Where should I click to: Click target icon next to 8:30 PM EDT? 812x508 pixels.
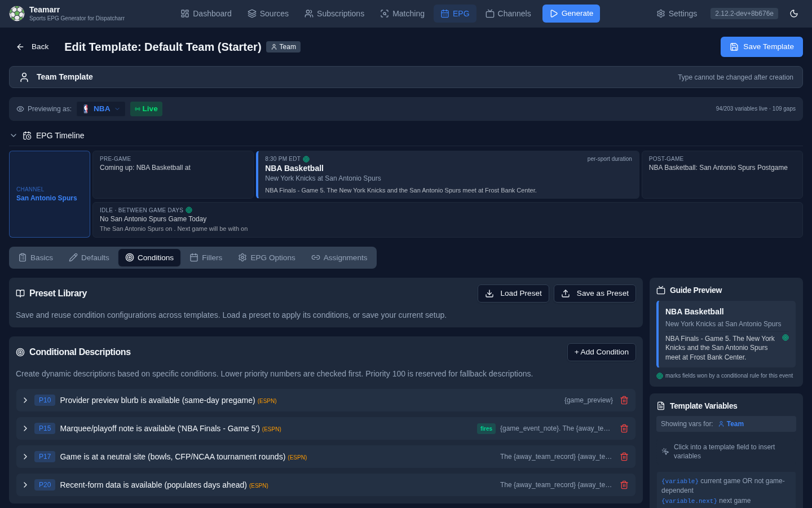[x=306, y=159]
